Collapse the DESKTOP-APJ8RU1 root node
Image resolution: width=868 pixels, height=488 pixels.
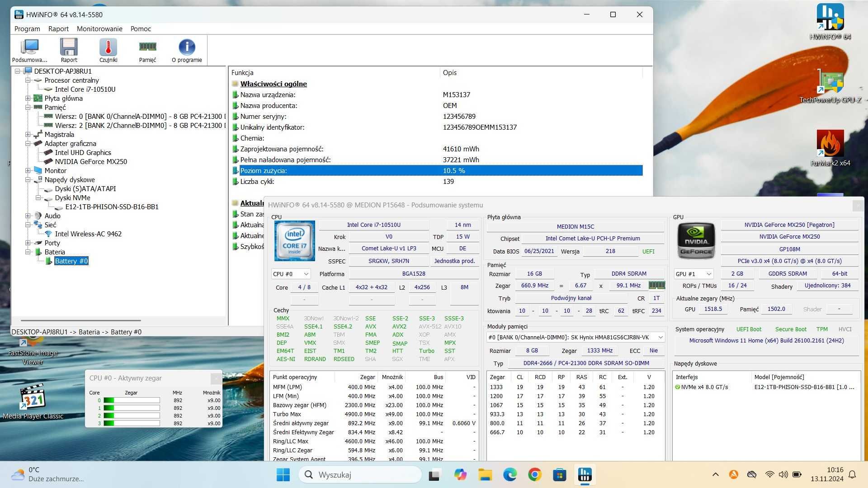click(18, 71)
